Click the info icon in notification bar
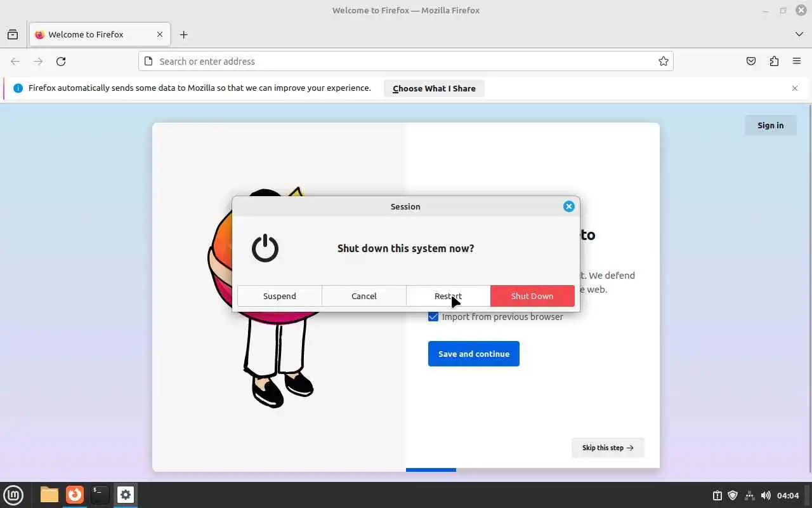Viewport: 812px width, 508px height. [x=18, y=88]
